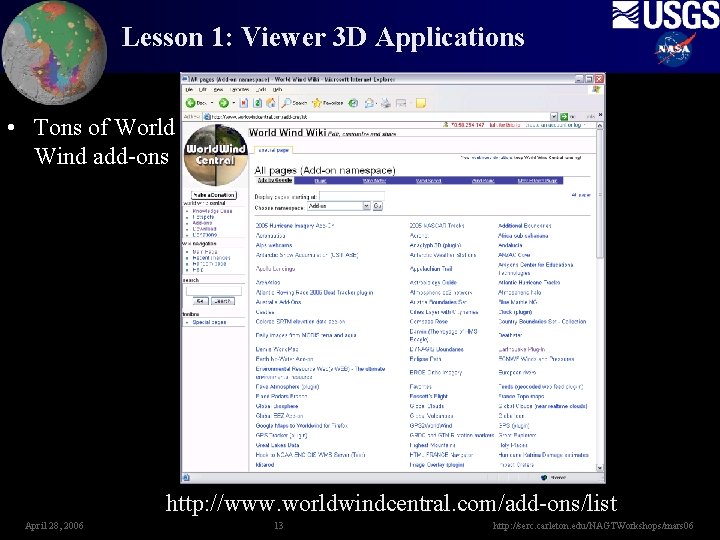The image size is (720, 540).
Task: Open the address bar history dropdown
Action: [x=554, y=117]
